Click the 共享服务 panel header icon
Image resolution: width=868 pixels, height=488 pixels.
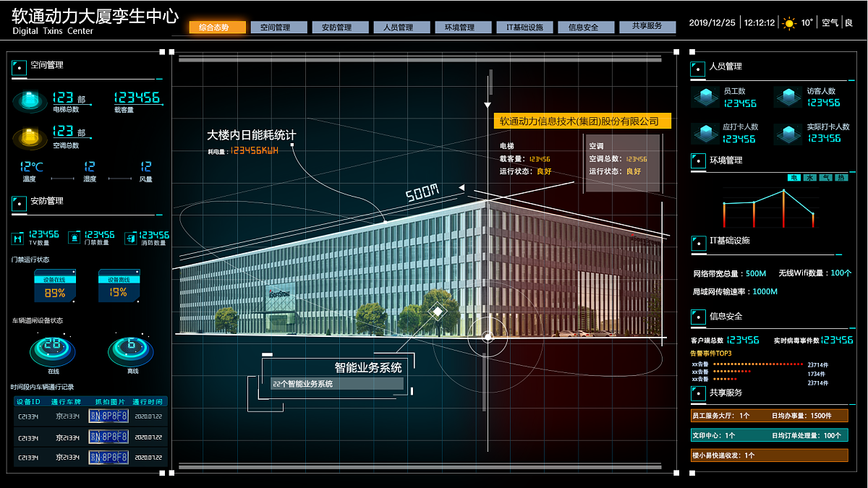(698, 393)
